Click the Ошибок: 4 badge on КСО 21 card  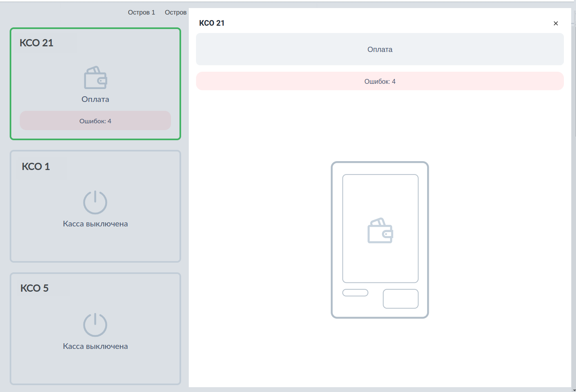pos(95,120)
